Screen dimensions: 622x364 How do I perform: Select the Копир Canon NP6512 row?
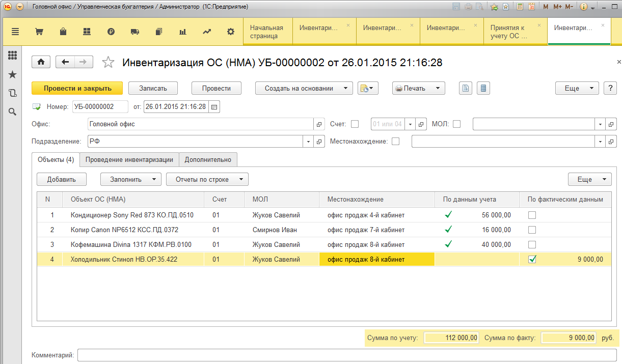click(124, 230)
